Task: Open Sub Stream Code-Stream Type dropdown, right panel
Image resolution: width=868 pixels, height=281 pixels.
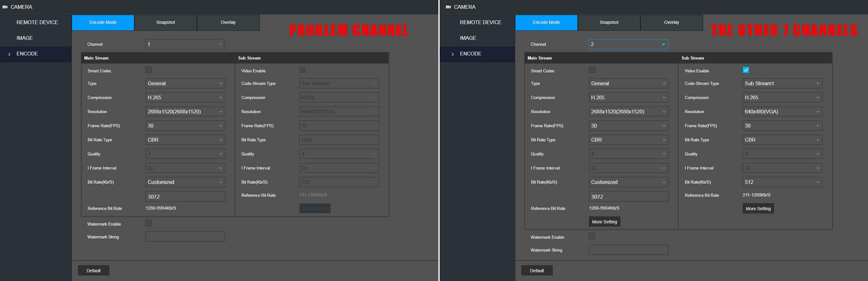Action: (x=783, y=84)
